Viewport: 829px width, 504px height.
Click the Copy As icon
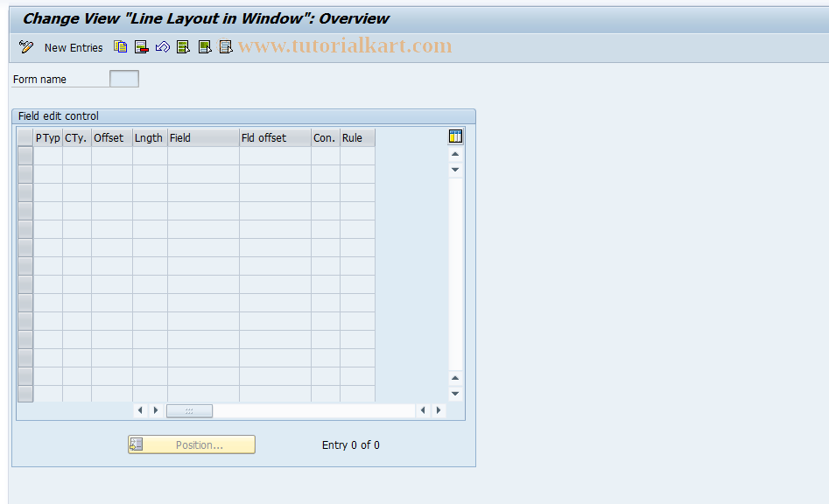121,47
